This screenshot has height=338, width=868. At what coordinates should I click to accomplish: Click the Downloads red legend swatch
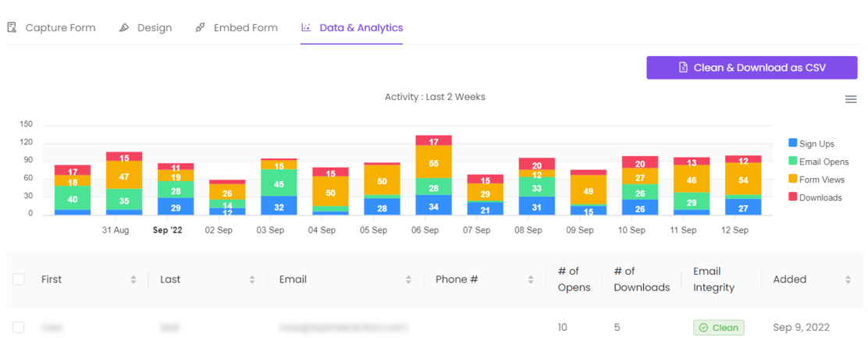pos(793,197)
